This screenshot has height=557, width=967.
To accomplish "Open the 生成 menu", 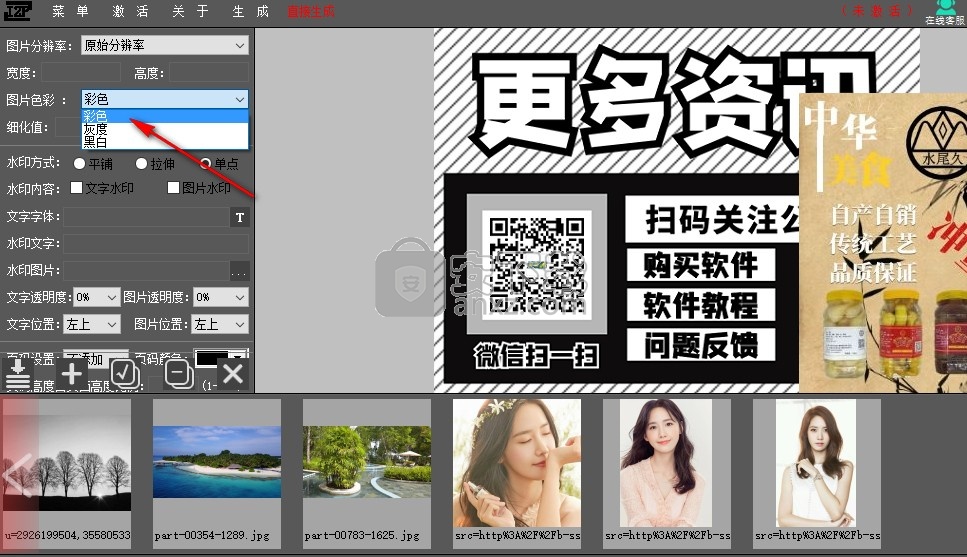I will pos(250,11).
